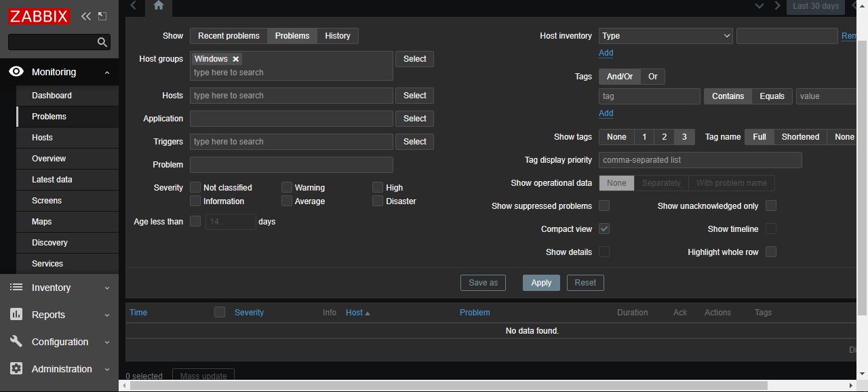This screenshot has width=868, height=392.
Task: Click the Add link under Tags
Action: (x=606, y=113)
